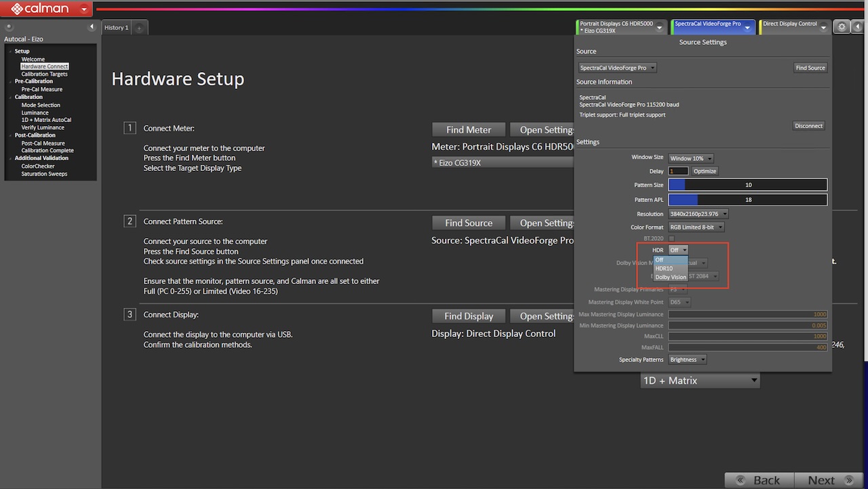Open the Calibration Complete page
The image size is (868, 489).
point(47,151)
